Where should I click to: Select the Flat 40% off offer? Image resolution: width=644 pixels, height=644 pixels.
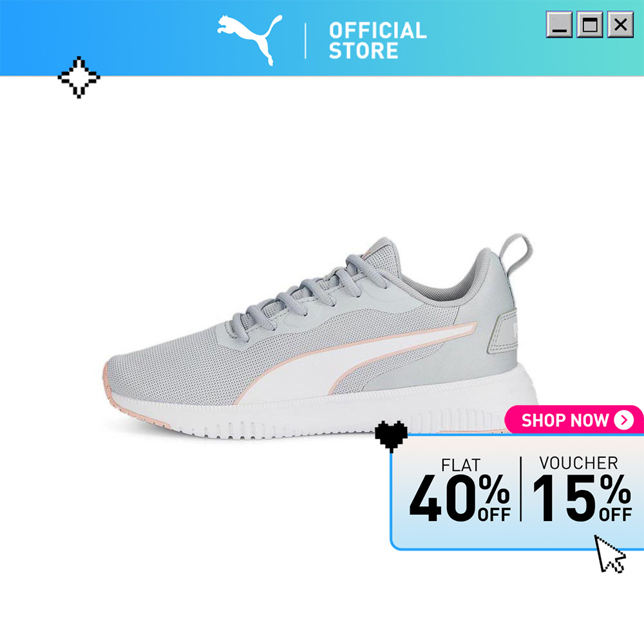[x=460, y=490]
